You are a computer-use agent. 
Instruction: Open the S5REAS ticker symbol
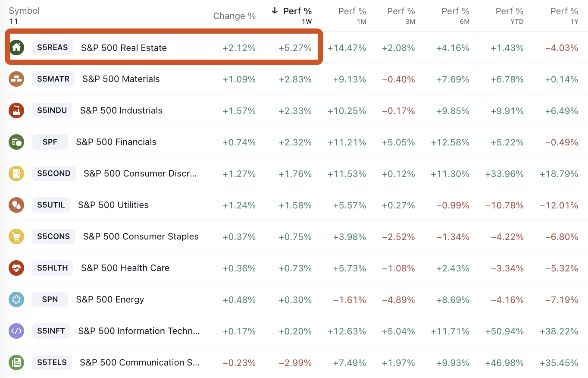[x=53, y=47]
